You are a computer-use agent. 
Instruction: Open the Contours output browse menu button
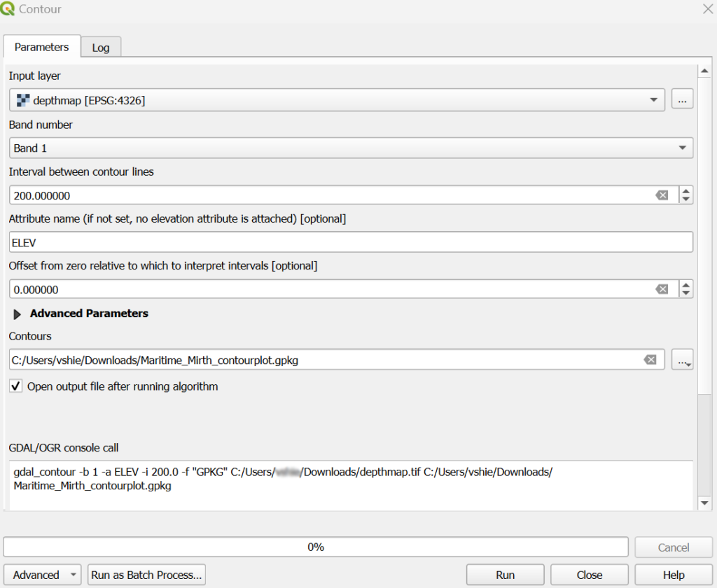pos(682,360)
